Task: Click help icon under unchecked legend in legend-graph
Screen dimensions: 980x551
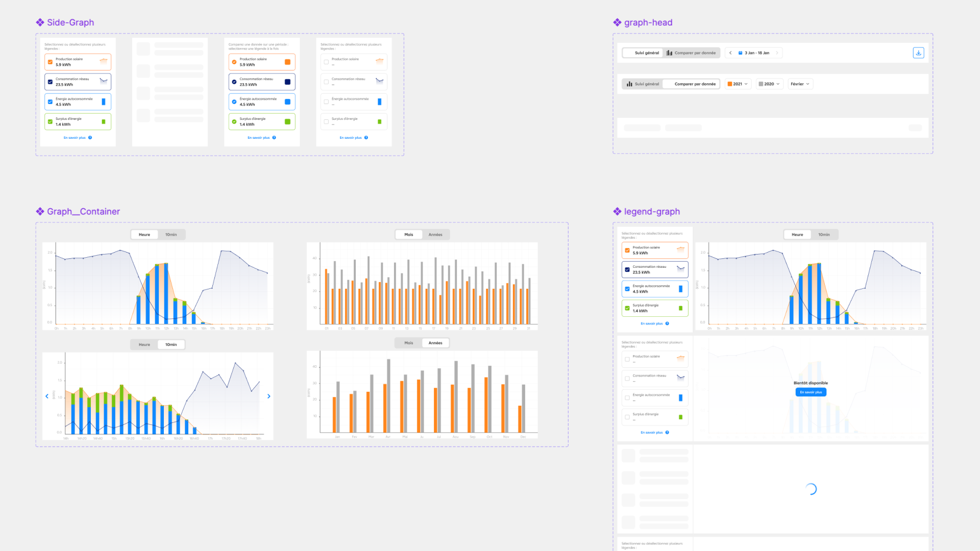Action: pos(667,433)
